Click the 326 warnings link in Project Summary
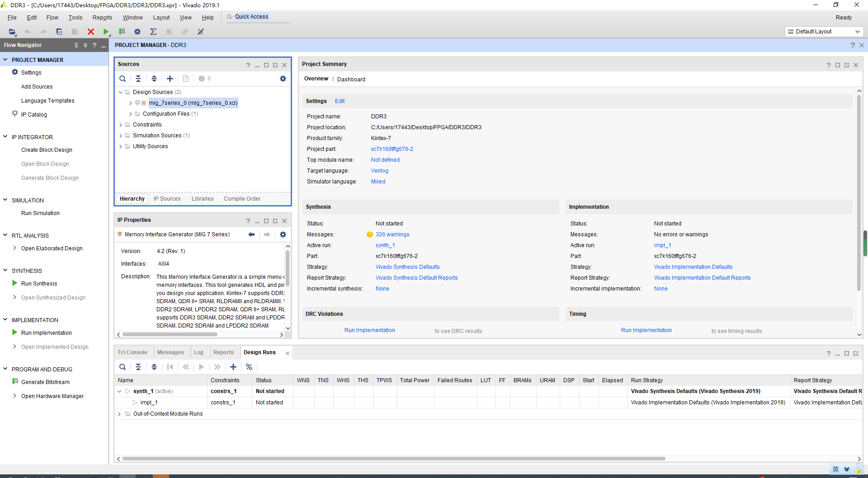Image resolution: width=868 pixels, height=478 pixels. point(392,234)
